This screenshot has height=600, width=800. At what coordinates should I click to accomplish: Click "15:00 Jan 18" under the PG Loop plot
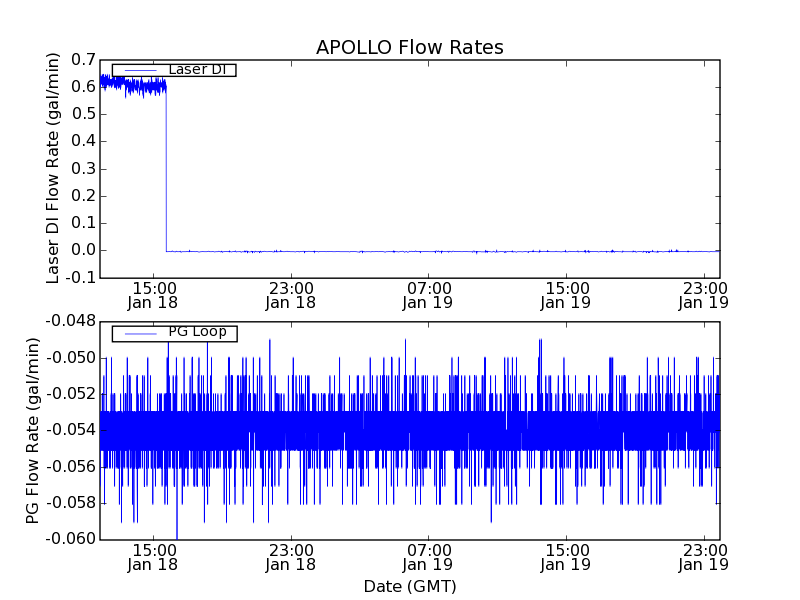point(153,558)
